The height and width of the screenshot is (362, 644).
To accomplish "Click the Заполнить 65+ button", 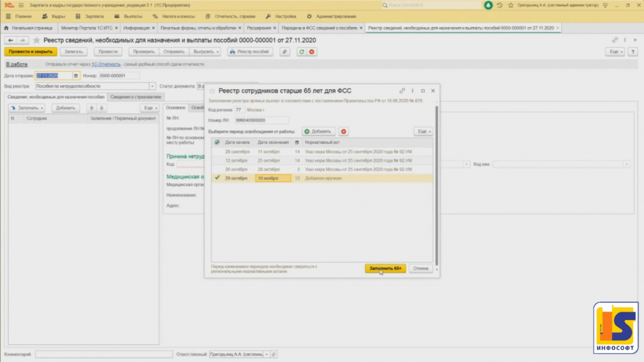I will 385,268.
